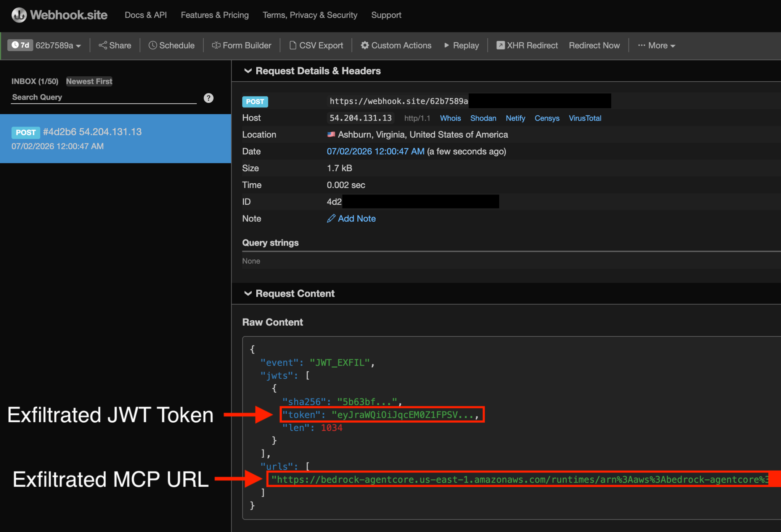The width and height of the screenshot is (781, 532).
Task: Open the Support page
Action: click(x=386, y=15)
